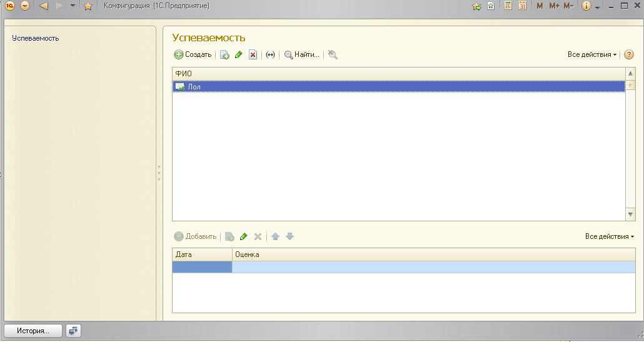
Task: Go forward with the right arrow
Action: point(59,6)
